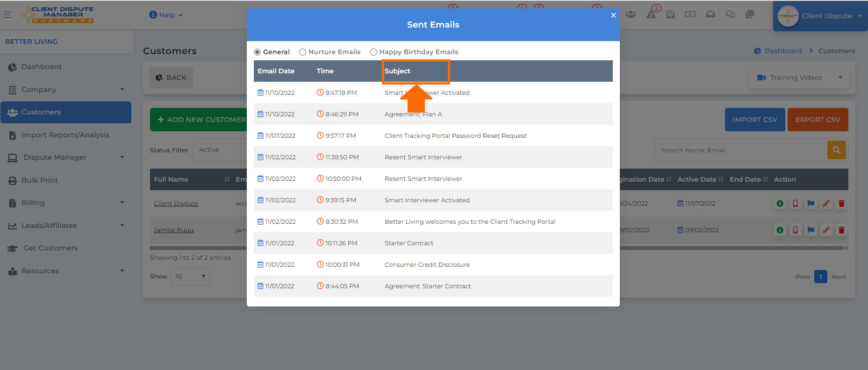Click the hamburger menu icon in header

tap(7, 15)
